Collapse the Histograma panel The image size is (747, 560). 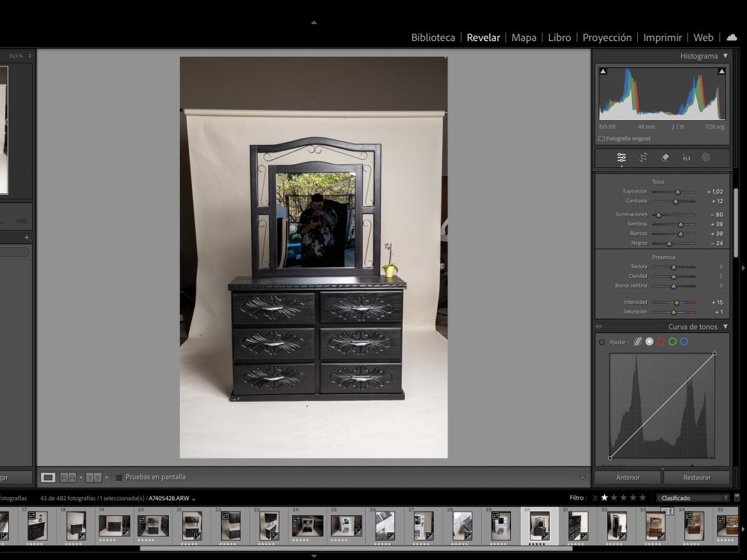725,56
